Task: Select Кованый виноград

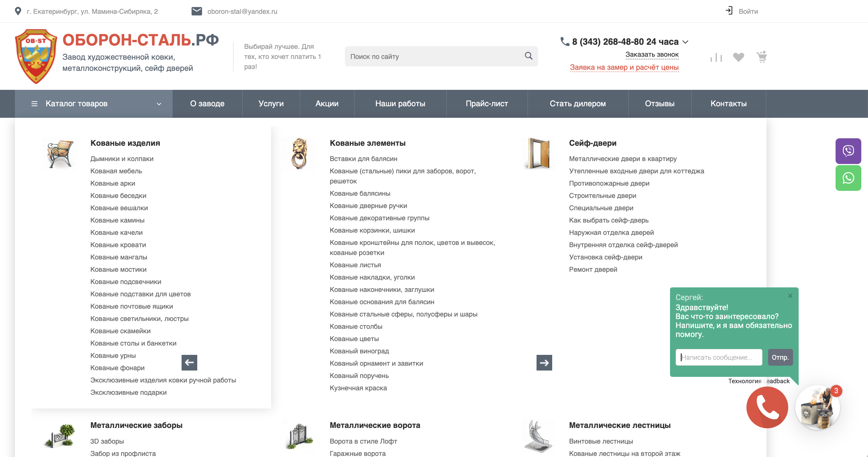Action: 359,351
